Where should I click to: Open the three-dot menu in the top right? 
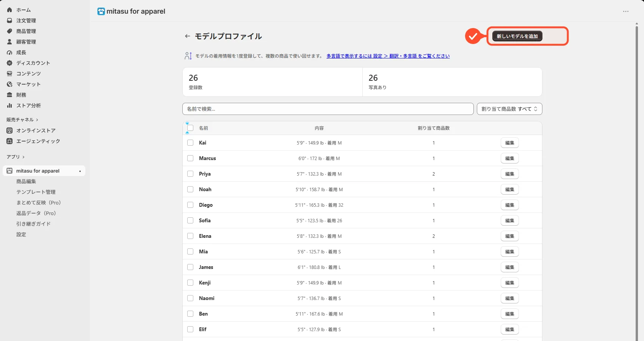(x=626, y=11)
